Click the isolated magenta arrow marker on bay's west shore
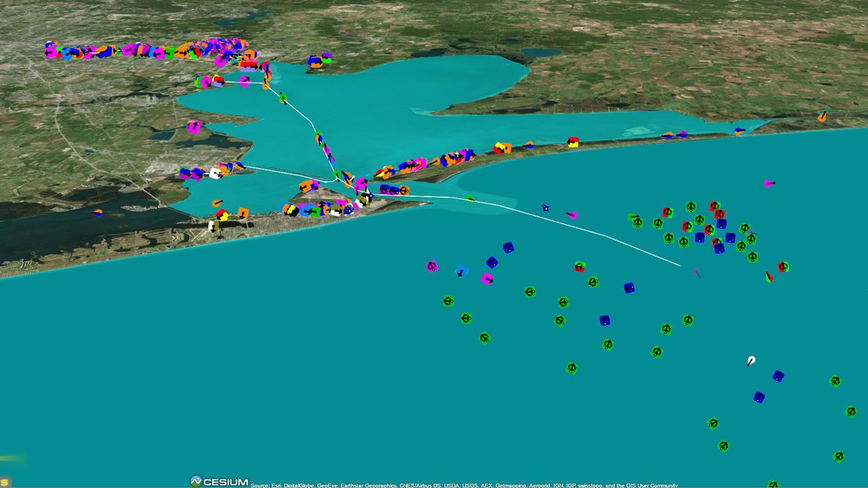868x488 pixels. [194, 127]
